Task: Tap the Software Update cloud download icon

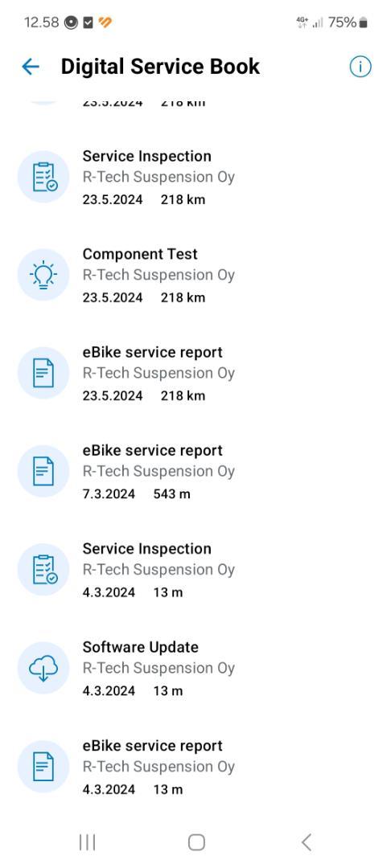Action: click(43, 668)
